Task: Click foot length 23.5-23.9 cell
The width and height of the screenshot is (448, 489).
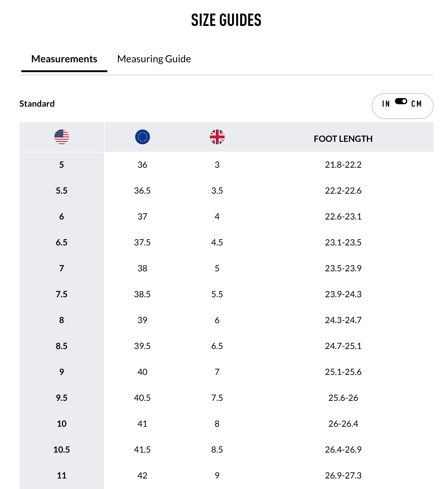Action: click(343, 268)
